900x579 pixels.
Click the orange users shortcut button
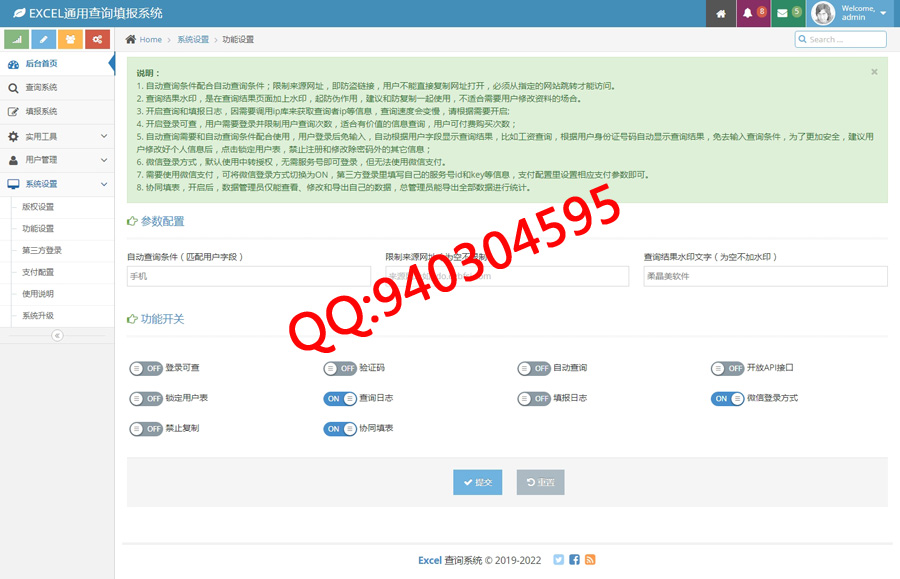click(x=70, y=39)
